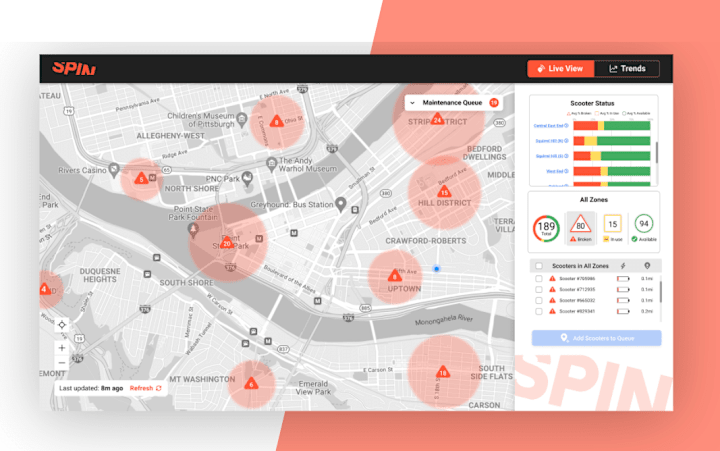The image size is (720, 451).
Task: Click the Point State Park Fountain pin
Action: pos(193,230)
